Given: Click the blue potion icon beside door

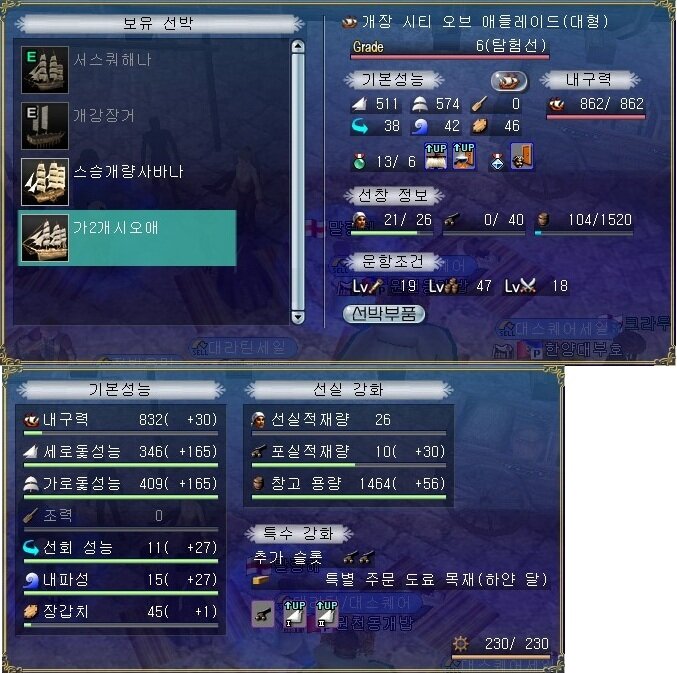Looking at the screenshot, I should (x=497, y=161).
